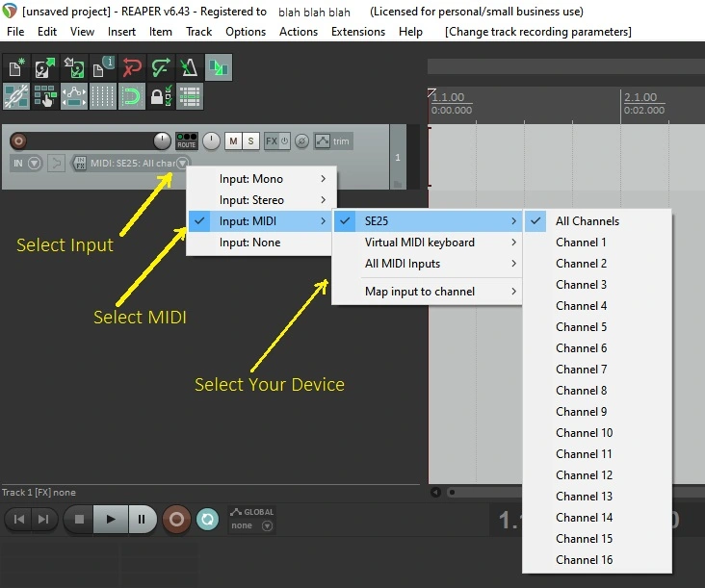This screenshot has width=705, height=588.
Task: Mute track with M button
Action: (233, 141)
